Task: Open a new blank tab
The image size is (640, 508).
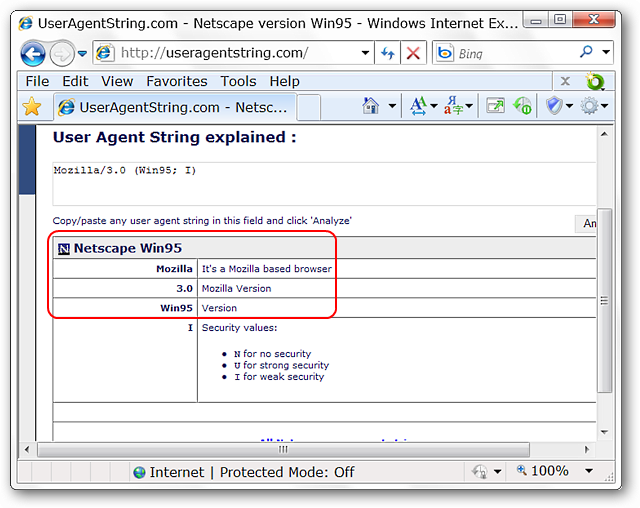Action: 309,108
